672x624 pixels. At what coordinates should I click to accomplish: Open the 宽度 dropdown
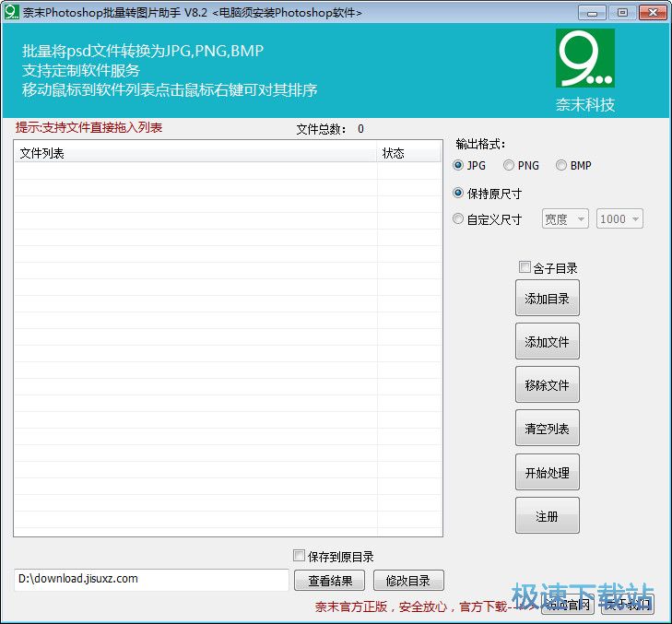[x=565, y=219]
